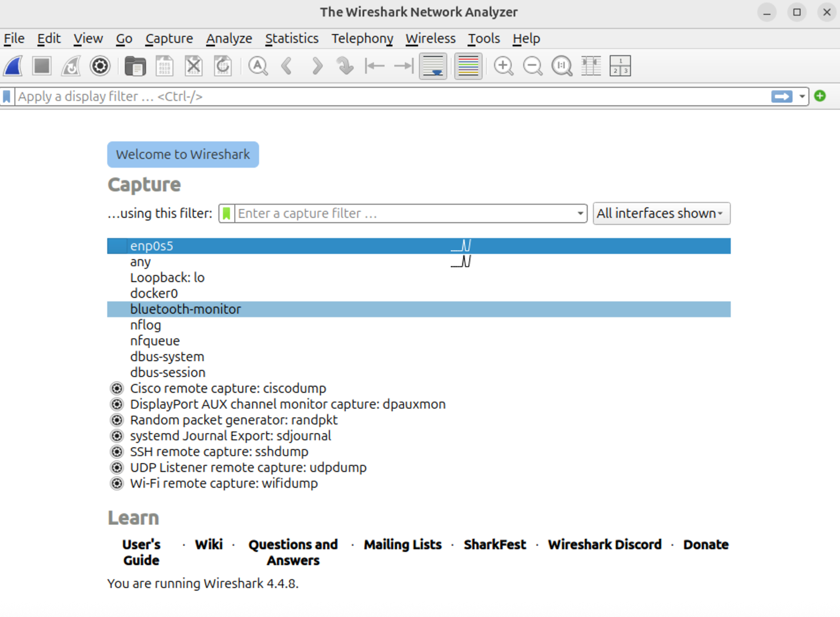The width and height of the screenshot is (840, 617).
Task: Expand the capture filter history dropdown
Action: (580, 214)
